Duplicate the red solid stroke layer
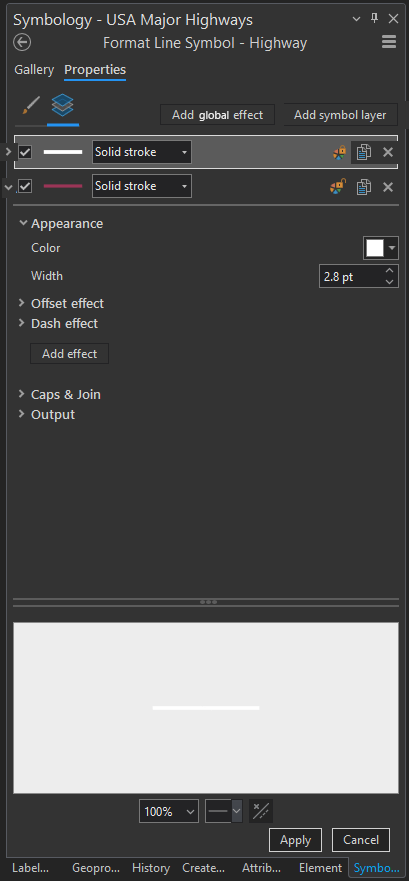Viewport: 409px width, 881px height. [363, 187]
